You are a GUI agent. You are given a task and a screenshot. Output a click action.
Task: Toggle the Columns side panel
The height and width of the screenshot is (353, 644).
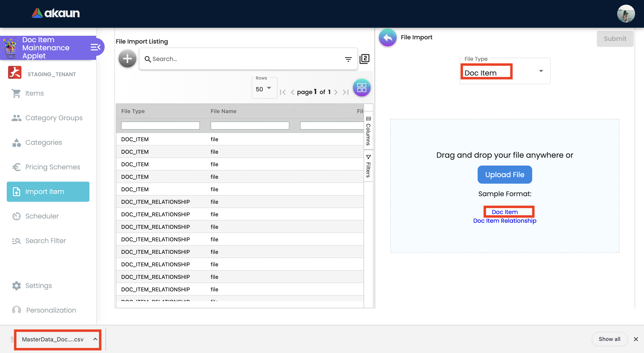pyautogui.click(x=368, y=131)
